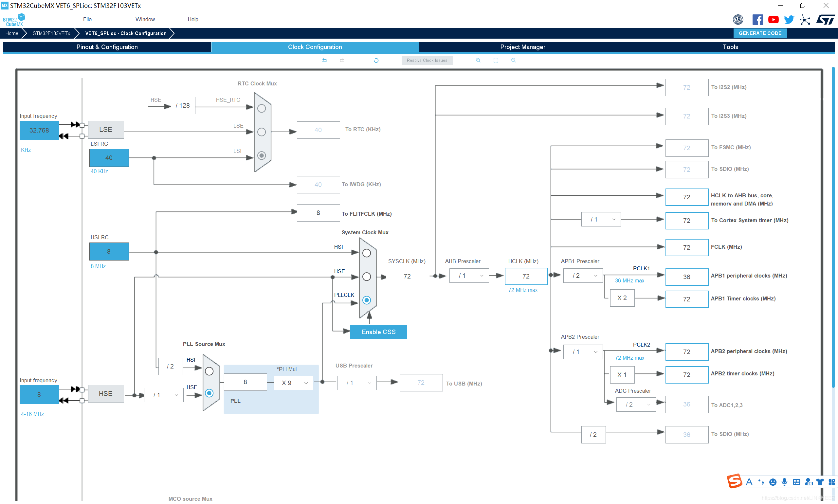Open the ST Twitter icon

click(789, 20)
